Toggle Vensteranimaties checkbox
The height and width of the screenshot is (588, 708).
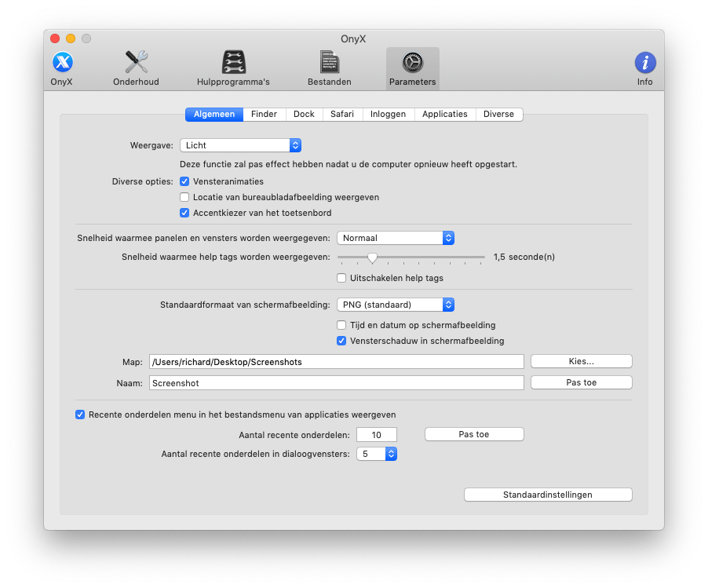coord(184,181)
